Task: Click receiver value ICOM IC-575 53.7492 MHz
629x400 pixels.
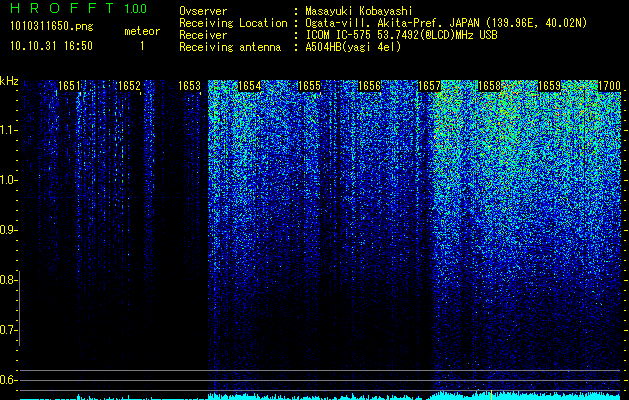Action: [401, 35]
